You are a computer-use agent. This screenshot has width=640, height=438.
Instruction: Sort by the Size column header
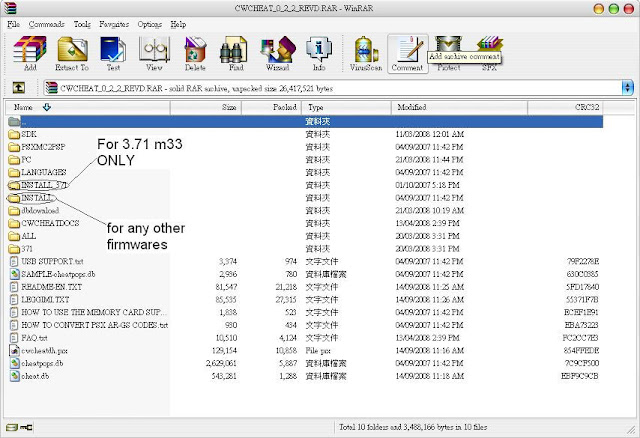click(x=206, y=107)
